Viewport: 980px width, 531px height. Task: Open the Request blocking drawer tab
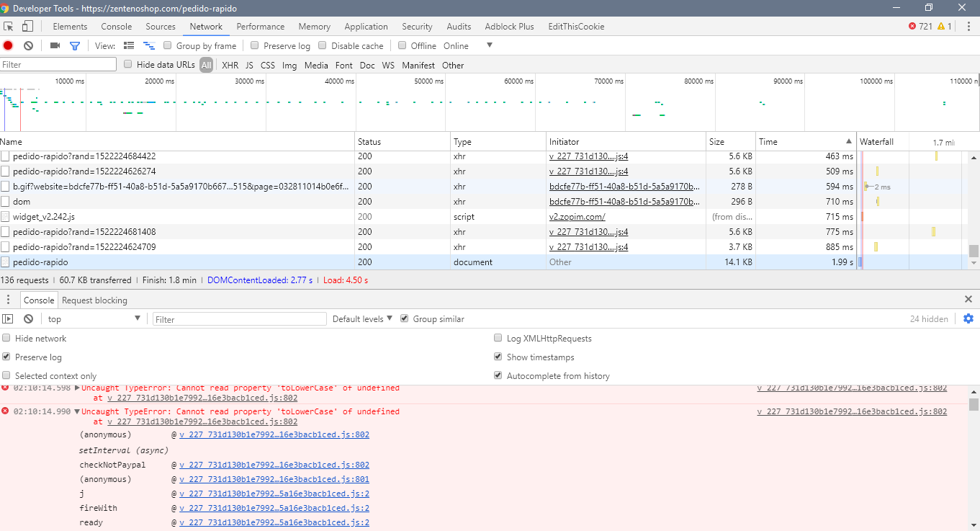tap(94, 300)
